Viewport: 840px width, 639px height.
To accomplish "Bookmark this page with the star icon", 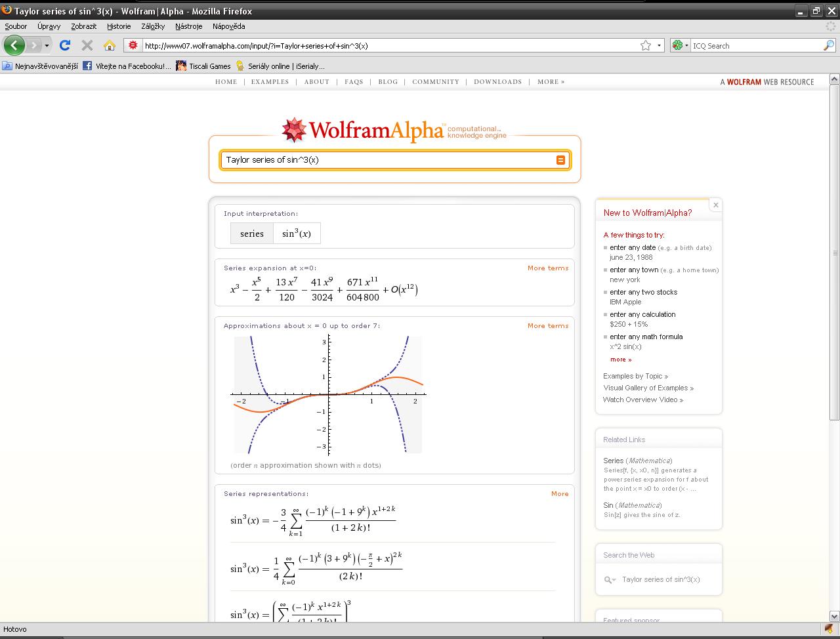I will pyautogui.click(x=646, y=45).
